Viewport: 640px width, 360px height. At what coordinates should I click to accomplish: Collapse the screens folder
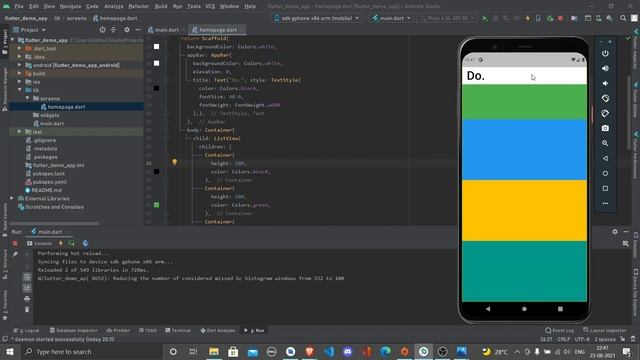[27, 98]
